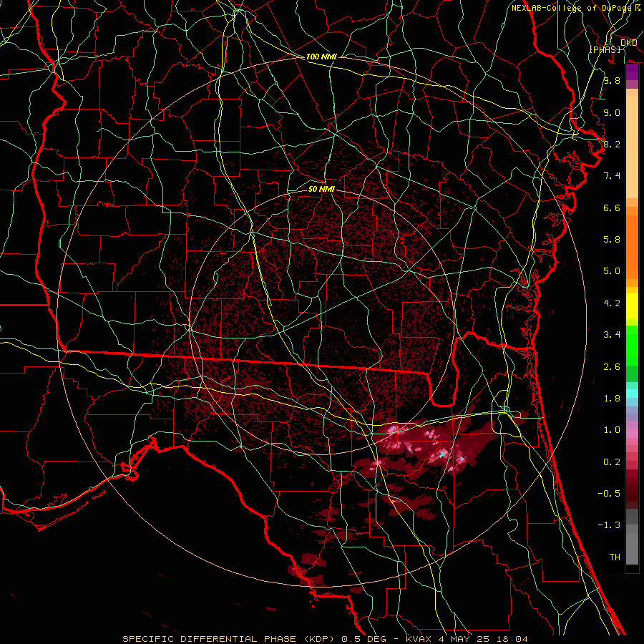The image size is (644, 644).
Task: Click the bright green segment of the color scale
Action: tap(632, 346)
